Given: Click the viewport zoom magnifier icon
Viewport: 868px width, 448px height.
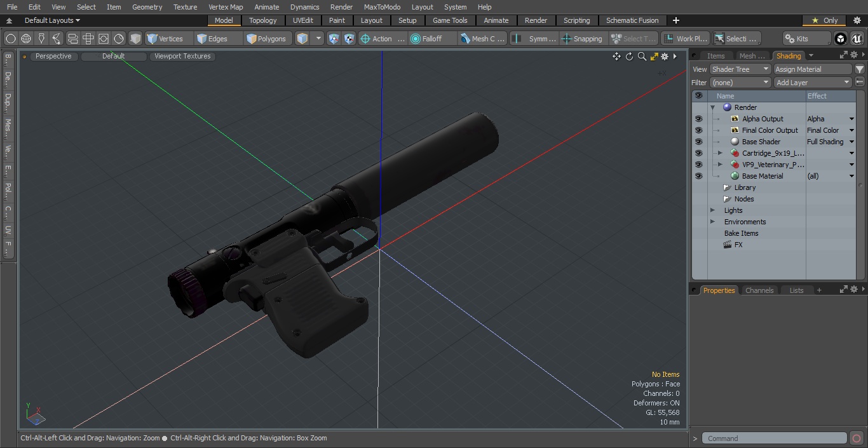Looking at the screenshot, I should (x=642, y=57).
